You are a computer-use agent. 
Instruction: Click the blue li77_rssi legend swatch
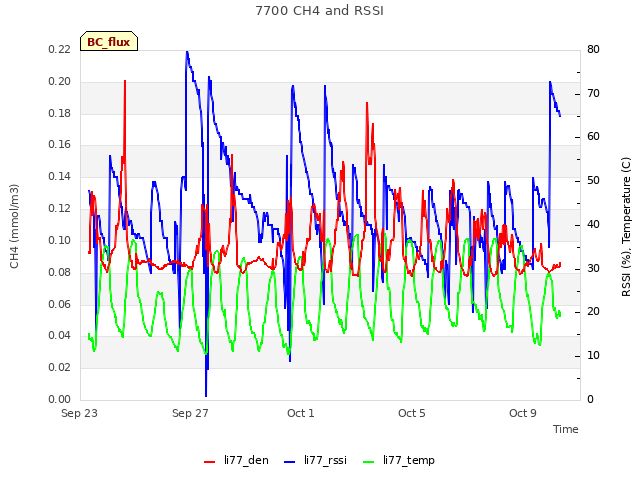pyautogui.click(x=289, y=462)
